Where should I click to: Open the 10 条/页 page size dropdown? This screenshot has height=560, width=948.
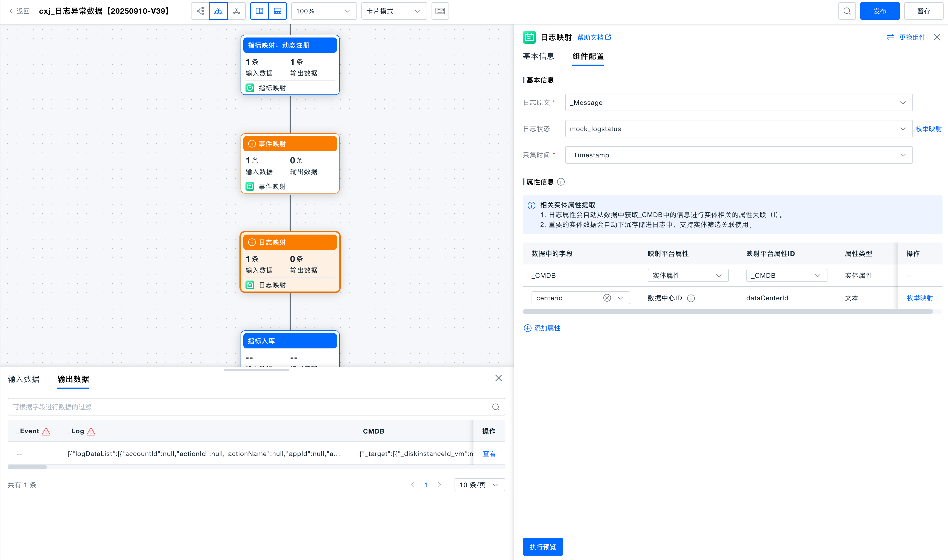(x=479, y=484)
